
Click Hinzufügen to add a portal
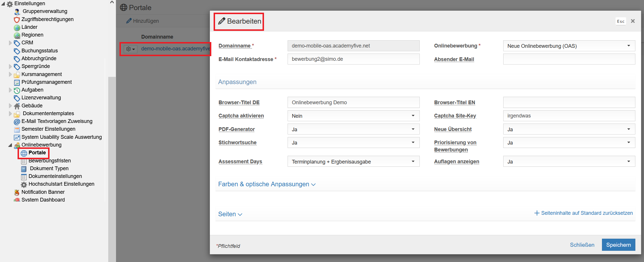click(143, 21)
